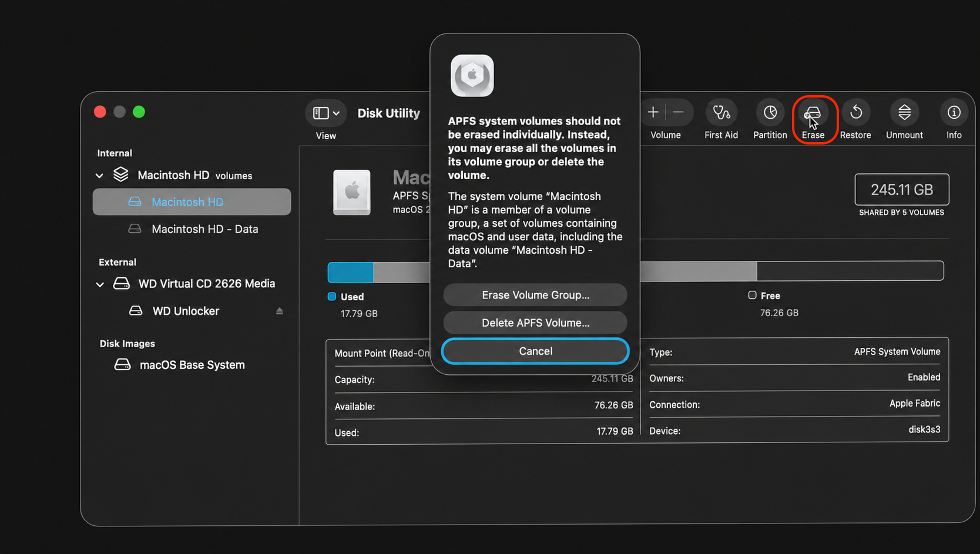
Task: Click the 'disk3s3' device value
Action: (x=924, y=429)
